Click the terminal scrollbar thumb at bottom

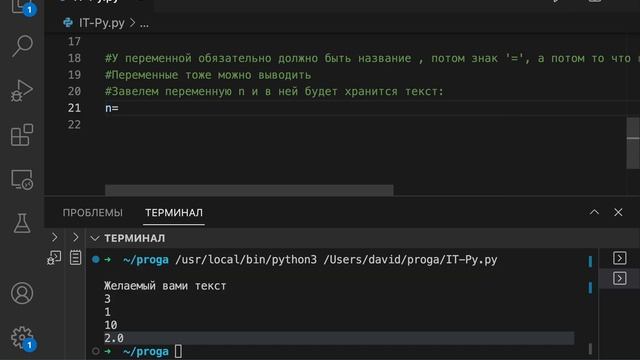[x=590, y=349]
